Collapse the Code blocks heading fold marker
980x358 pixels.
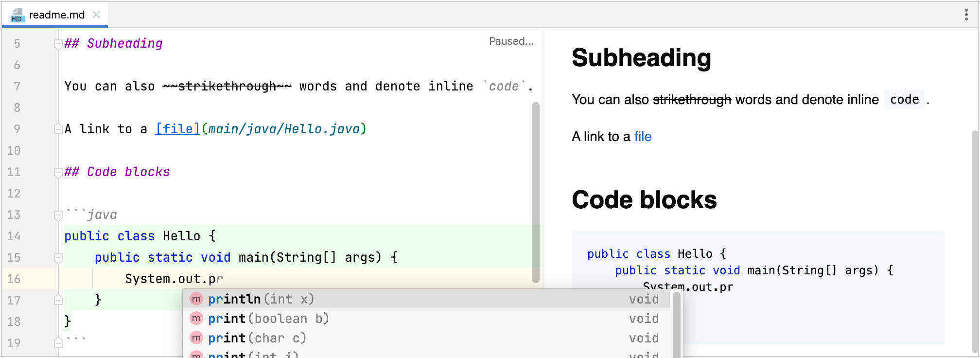point(58,172)
